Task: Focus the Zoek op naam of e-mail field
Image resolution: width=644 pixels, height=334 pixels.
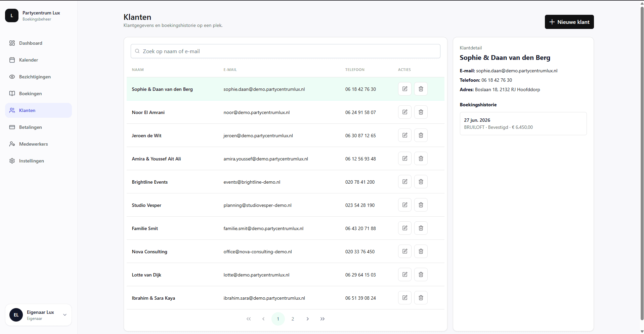Action: point(285,51)
